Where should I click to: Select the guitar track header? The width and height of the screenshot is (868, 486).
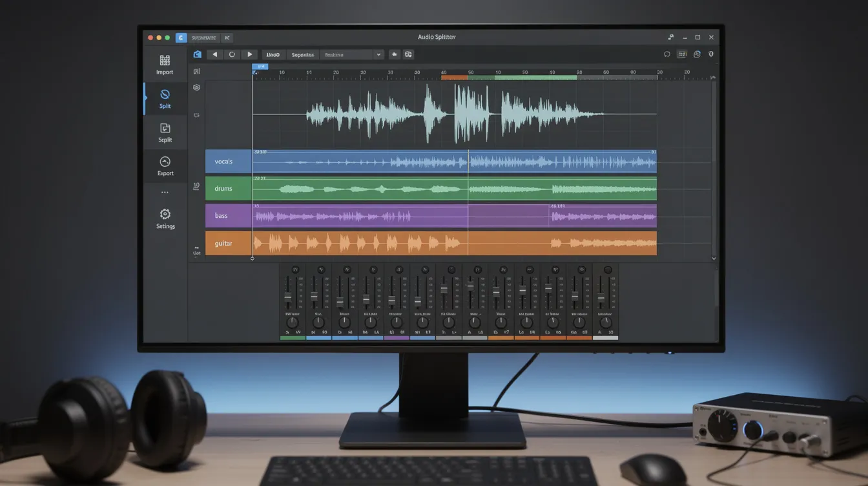point(227,243)
